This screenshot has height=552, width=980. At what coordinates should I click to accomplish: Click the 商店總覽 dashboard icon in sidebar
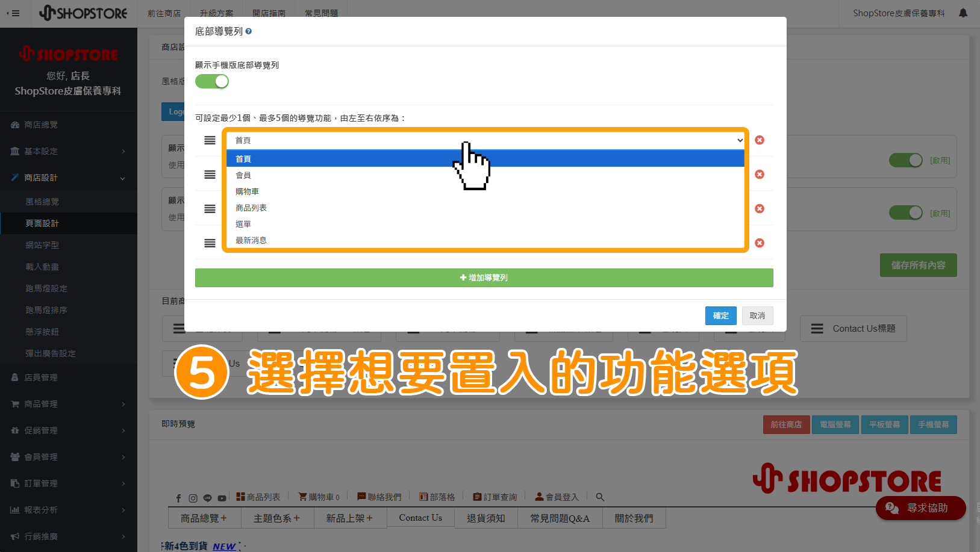15,125
